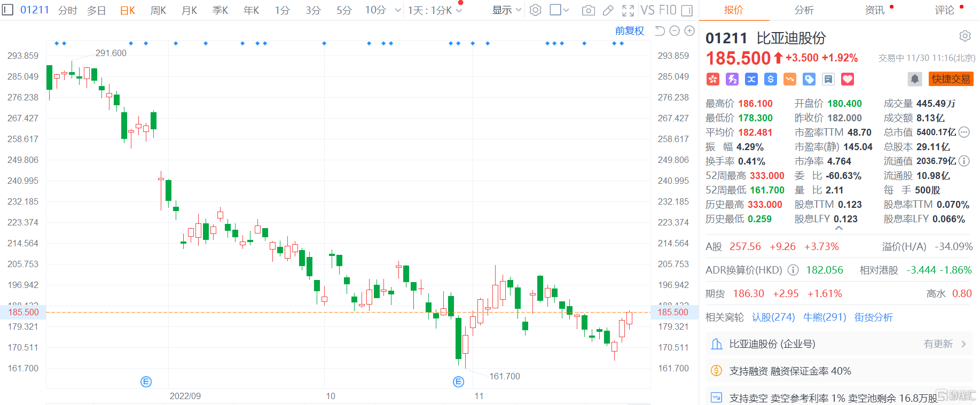Select the 10分 ten-minute chart

[x=375, y=10]
